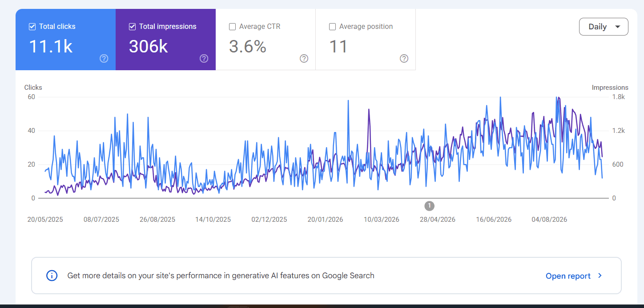Click the annotation marker numbered 1 on the timeline
Viewport: 644px width, 308px height.
[429, 206]
